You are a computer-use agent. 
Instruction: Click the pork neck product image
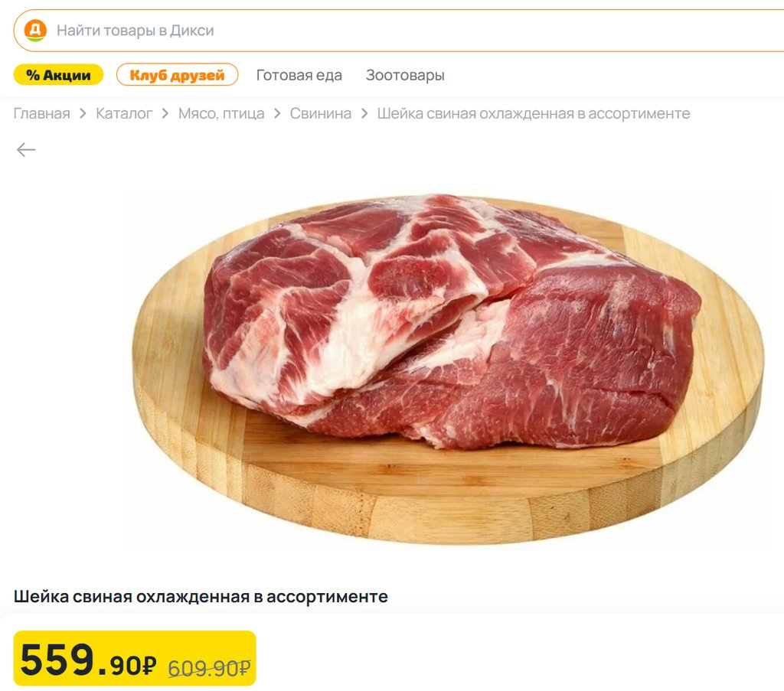pyautogui.click(x=447, y=369)
